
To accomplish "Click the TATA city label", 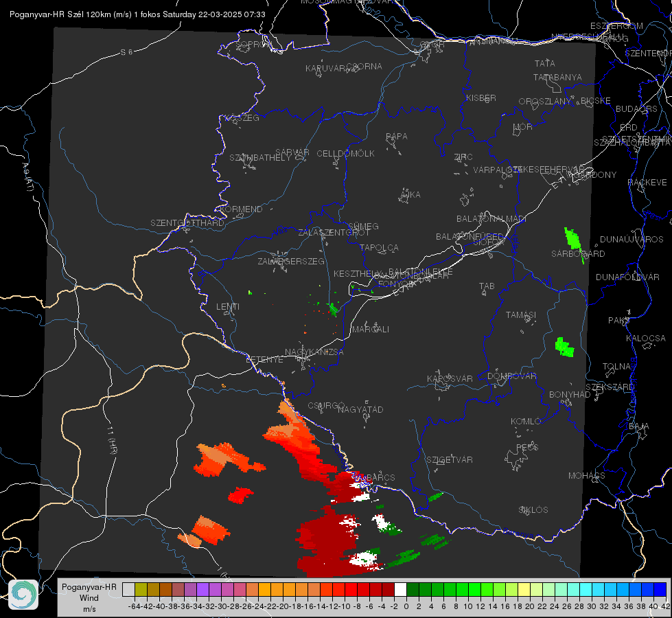I will pyautogui.click(x=545, y=63).
